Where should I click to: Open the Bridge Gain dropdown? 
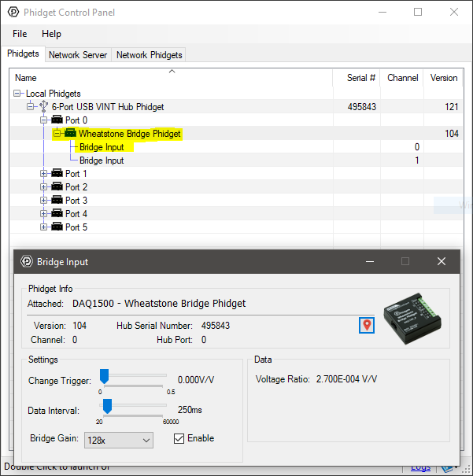click(118, 440)
